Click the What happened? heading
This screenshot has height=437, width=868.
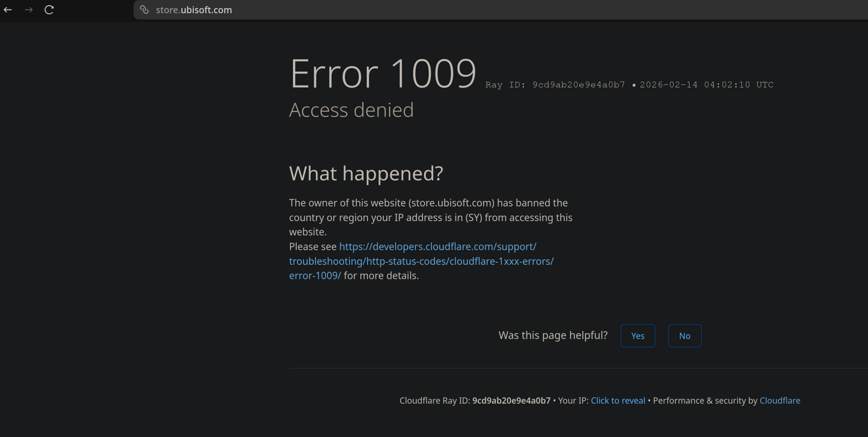(366, 173)
